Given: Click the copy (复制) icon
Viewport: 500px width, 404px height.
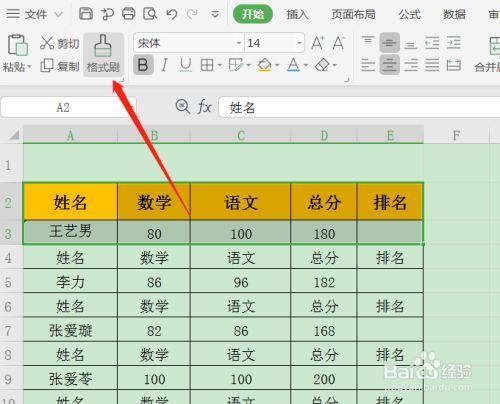Looking at the screenshot, I should (x=47, y=66).
